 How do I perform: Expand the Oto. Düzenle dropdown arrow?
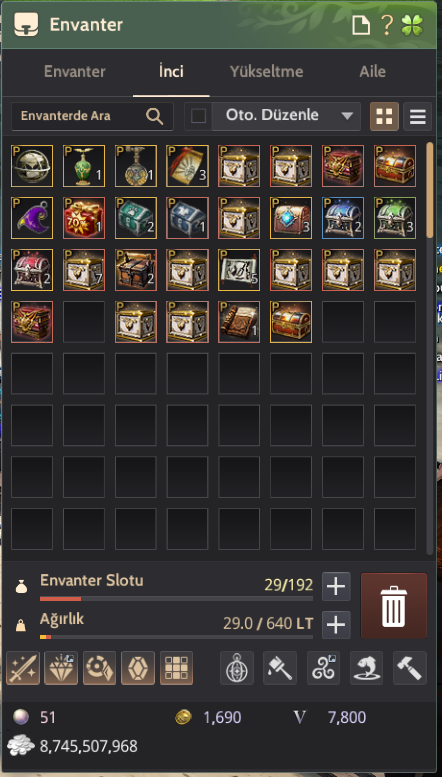point(347,116)
